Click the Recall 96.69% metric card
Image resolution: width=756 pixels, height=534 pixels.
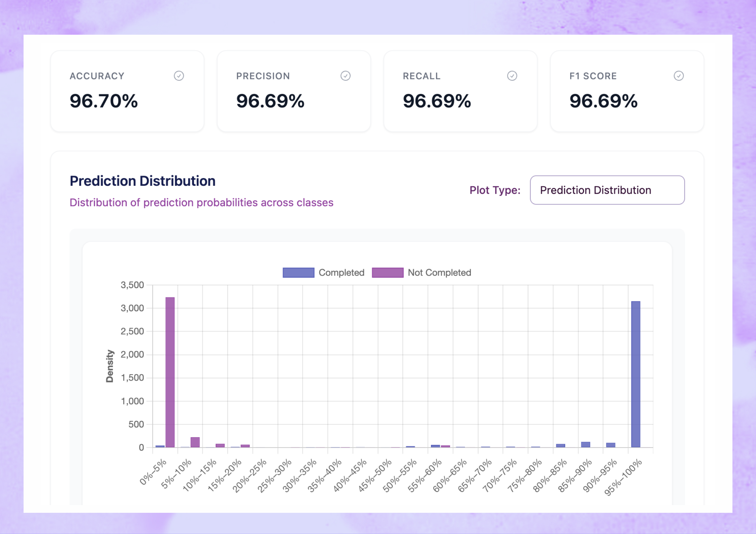[x=460, y=91]
